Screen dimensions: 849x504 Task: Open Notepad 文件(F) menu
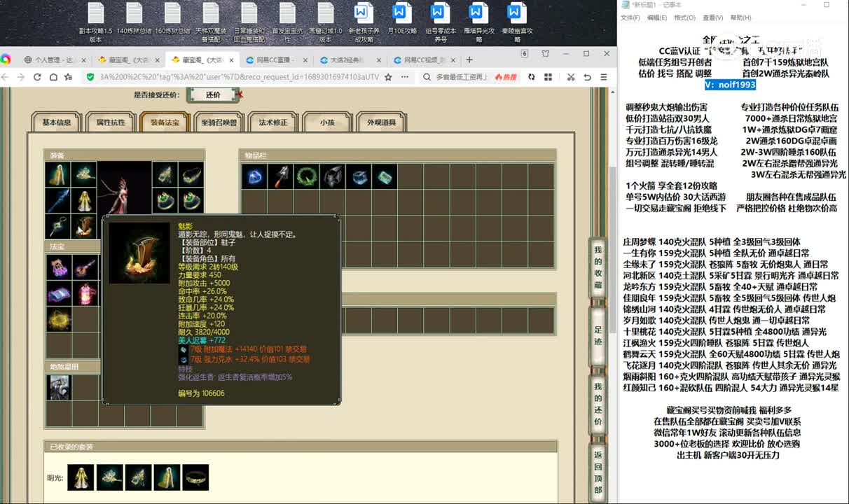pyautogui.click(x=630, y=17)
